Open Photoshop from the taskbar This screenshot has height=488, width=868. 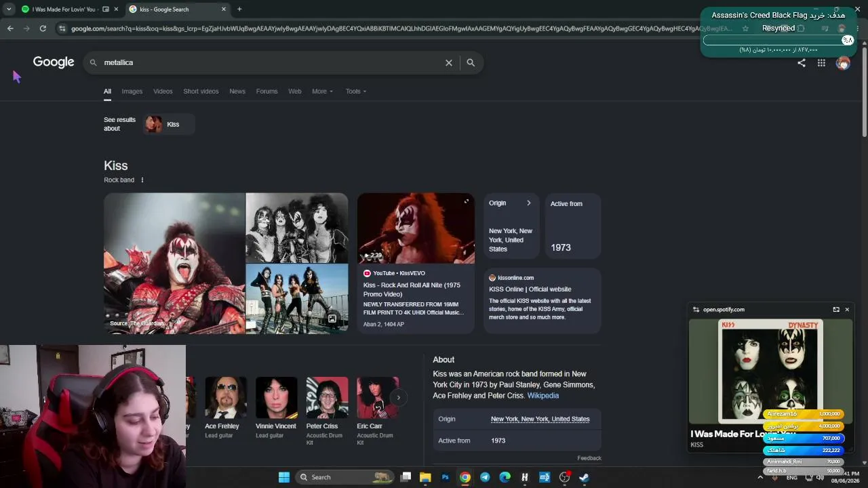click(445, 477)
